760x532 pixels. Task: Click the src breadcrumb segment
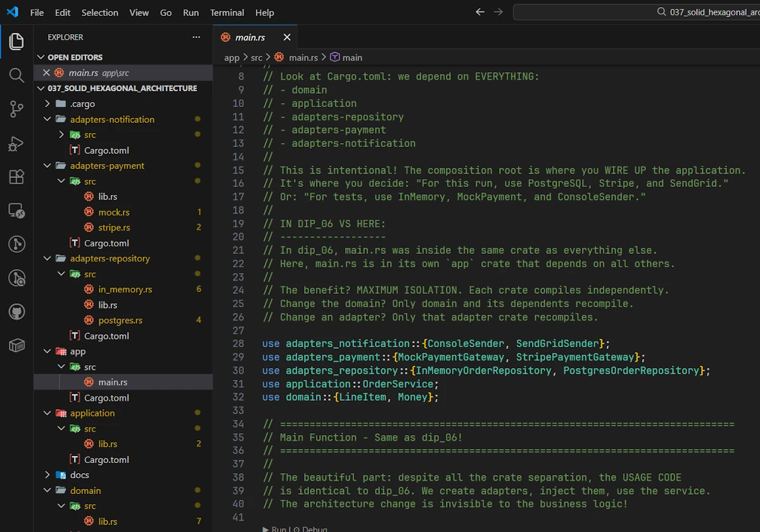coord(256,58)
